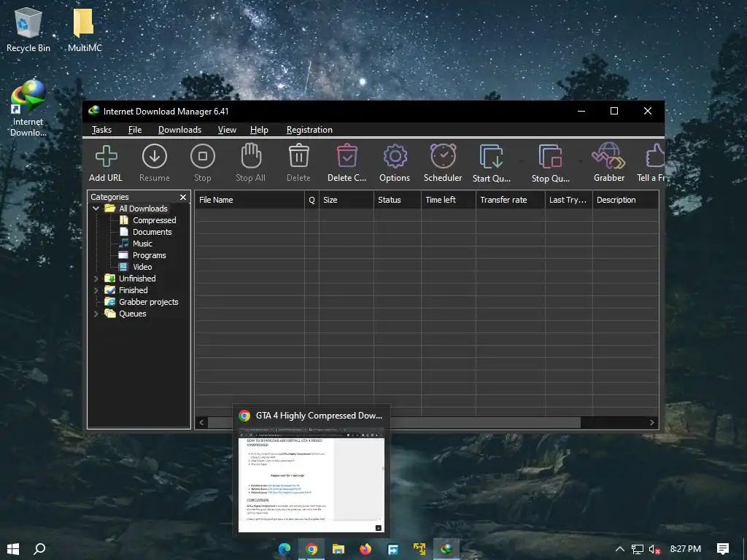Click horizontal scrollbar right arrow
This screenshot has width=747, height=560.
point(652,422)
